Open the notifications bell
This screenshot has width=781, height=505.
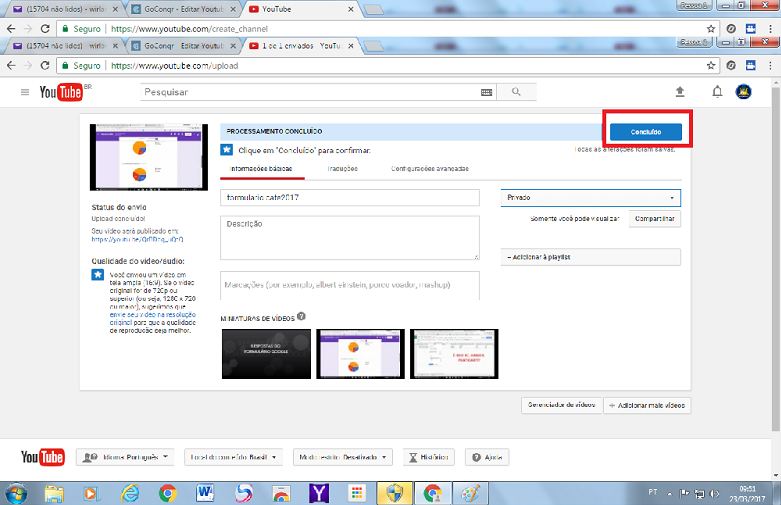(716, 92)
